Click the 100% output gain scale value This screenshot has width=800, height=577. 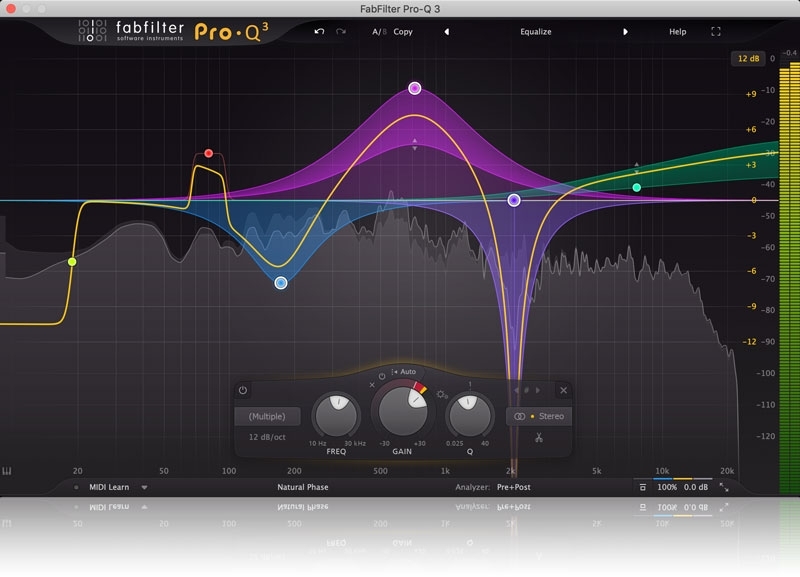point(667,487)
